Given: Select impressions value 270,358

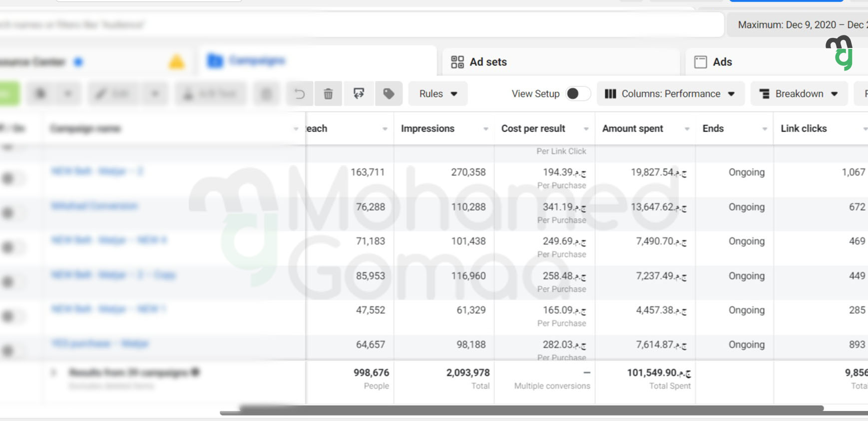Looking at the screenshot, I should pos(468,172).
